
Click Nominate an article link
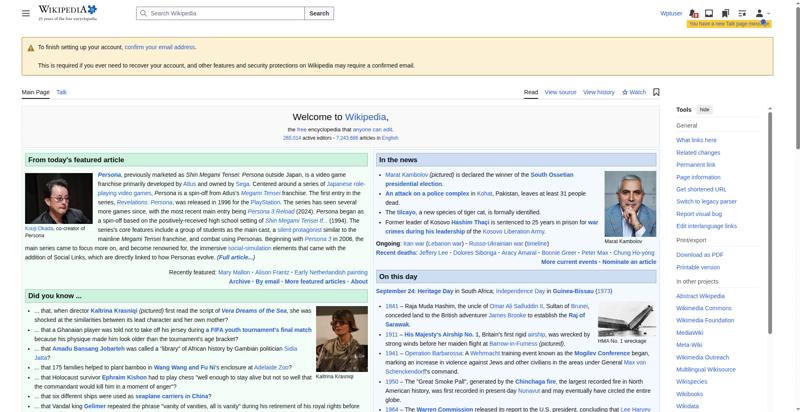(x=629, y=262)
